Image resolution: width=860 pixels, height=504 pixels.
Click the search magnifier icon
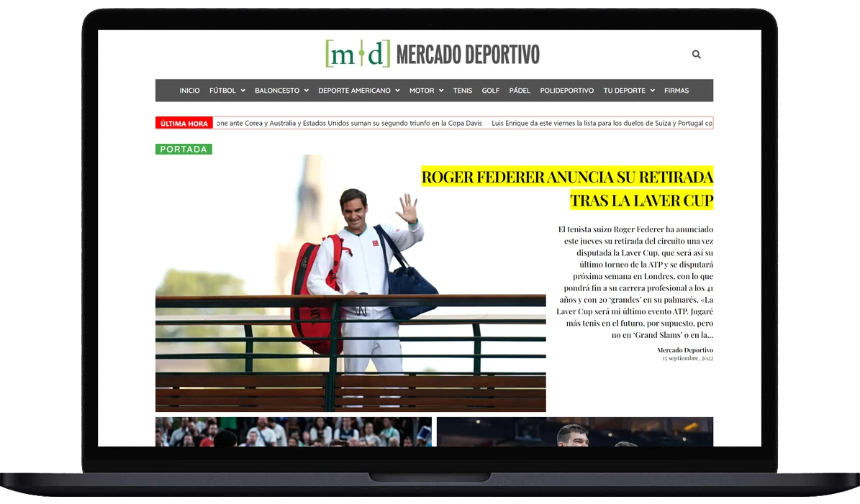pos(696,55)
